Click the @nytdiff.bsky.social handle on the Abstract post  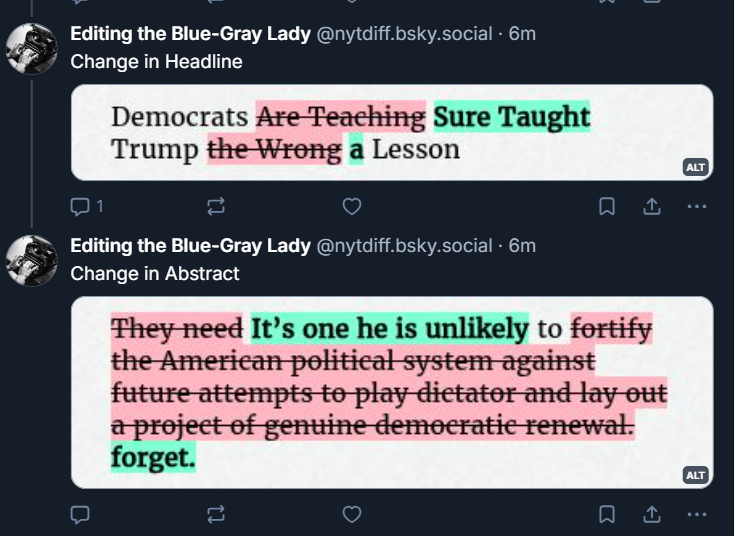click(404, 245)
